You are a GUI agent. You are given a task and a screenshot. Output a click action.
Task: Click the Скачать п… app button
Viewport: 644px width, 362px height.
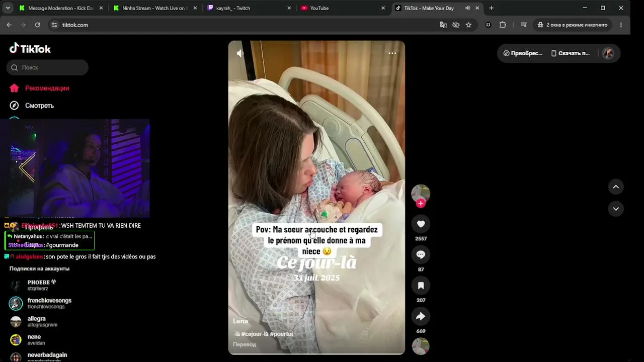[571, 53]
